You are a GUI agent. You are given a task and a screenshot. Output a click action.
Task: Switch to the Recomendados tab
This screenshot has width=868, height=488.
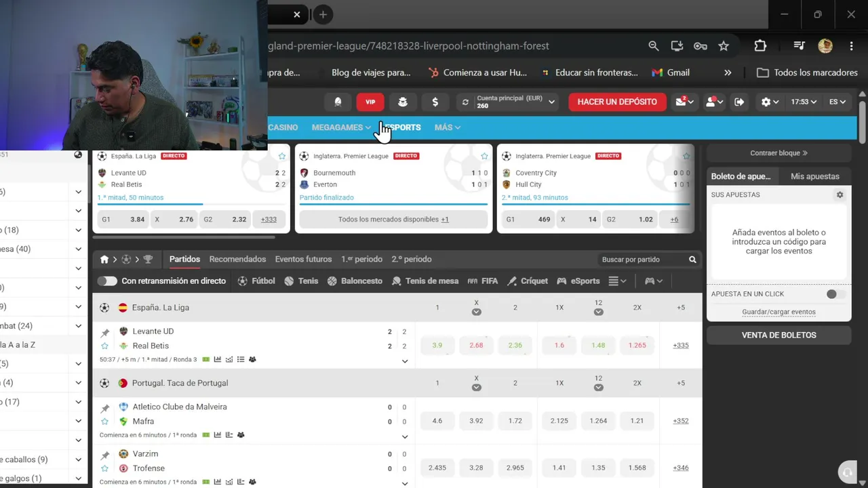tap(237, 259)
